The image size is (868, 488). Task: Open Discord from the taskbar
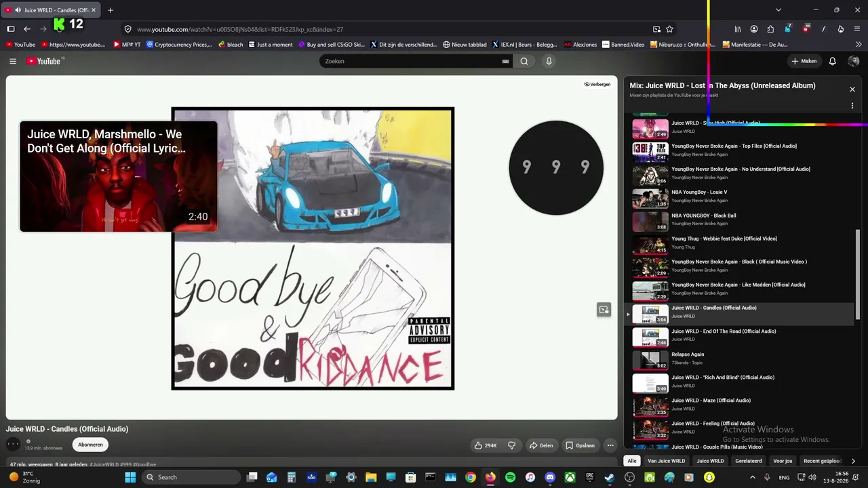coord(550,477)
